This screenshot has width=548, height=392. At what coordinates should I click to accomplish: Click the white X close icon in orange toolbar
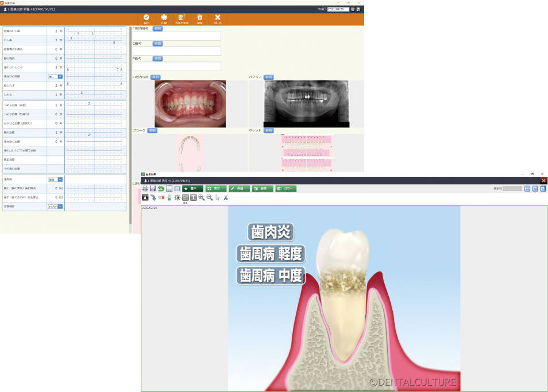[x=217, y=17]
